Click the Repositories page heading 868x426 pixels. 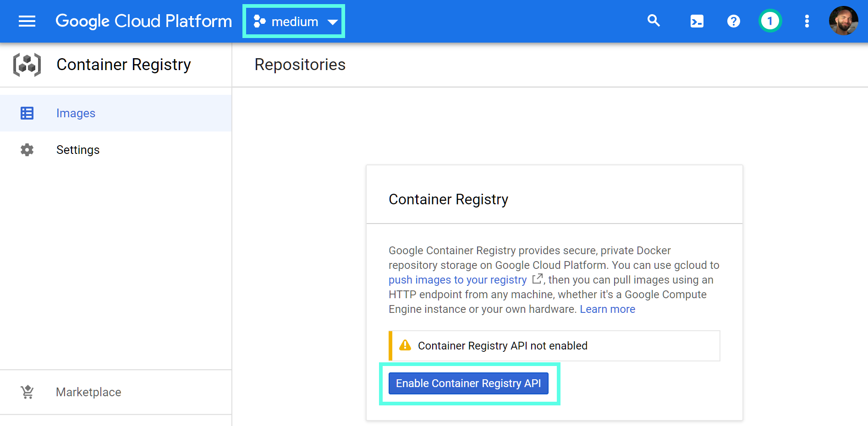[x=300, y=65]
